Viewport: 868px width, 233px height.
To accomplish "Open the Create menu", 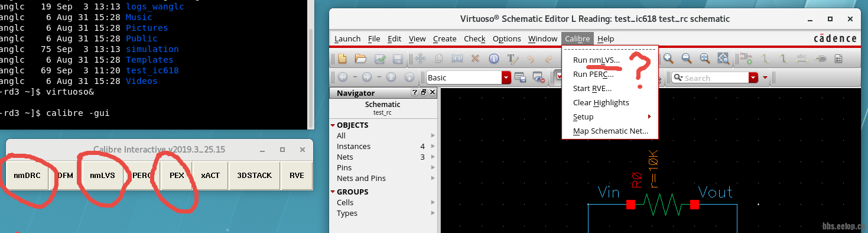I will click(x=444, y=38).
